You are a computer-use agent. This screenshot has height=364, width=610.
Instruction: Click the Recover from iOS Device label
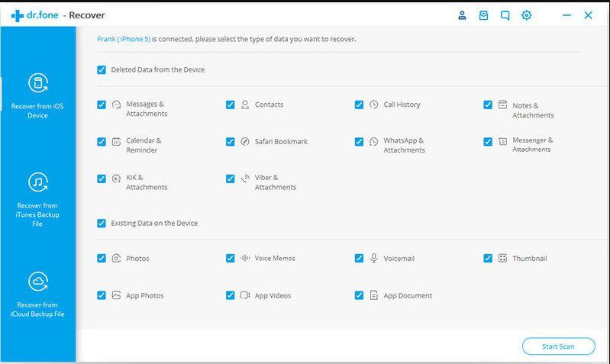point(37,111)
